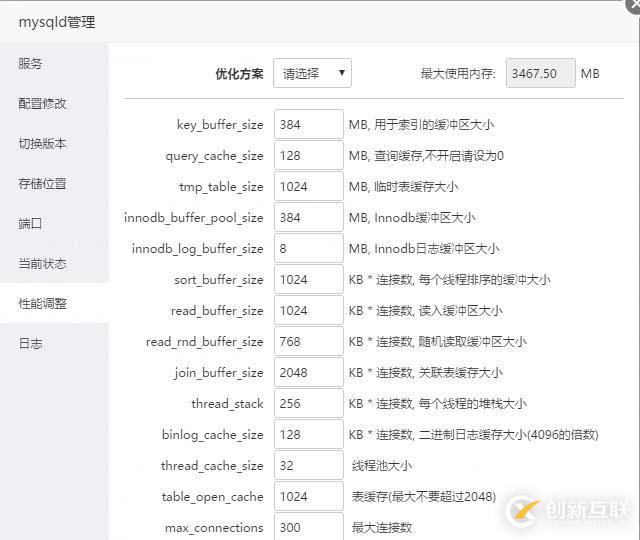The height and width of the screenshot is (540, 640).
Task: Click description 随机读取缓冲区大小
Action: tap(473, 342)
